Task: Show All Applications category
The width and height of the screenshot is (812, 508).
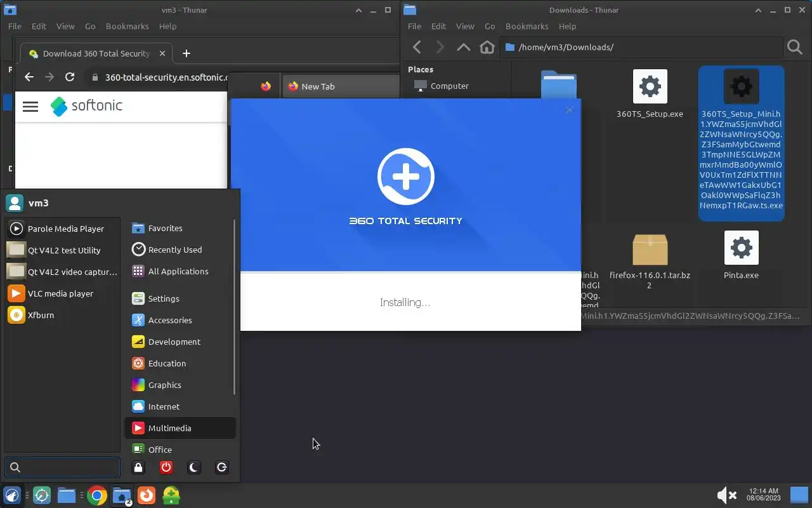Action: 180,271
